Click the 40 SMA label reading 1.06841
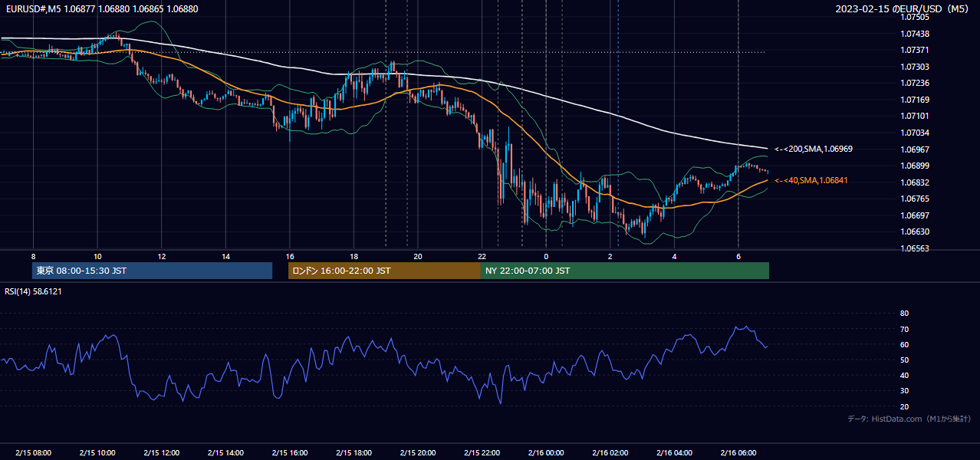The image size is (980, 460). (811, 180)
